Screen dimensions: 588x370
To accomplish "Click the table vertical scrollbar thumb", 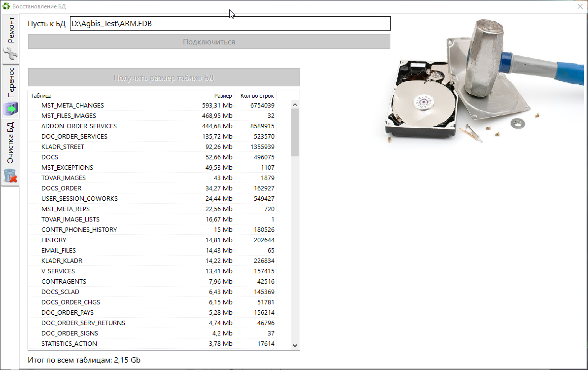I will [x=295, y=133].
